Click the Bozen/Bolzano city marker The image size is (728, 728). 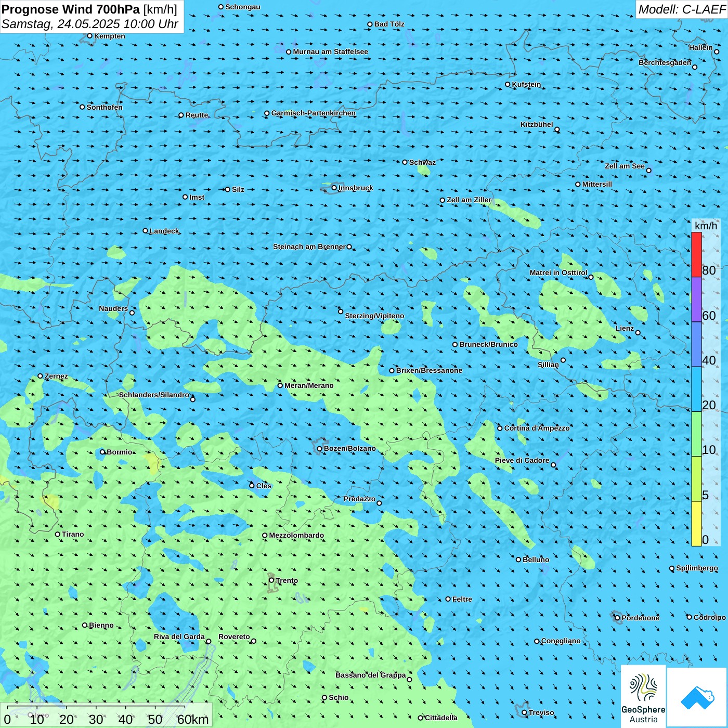[319, 449]
